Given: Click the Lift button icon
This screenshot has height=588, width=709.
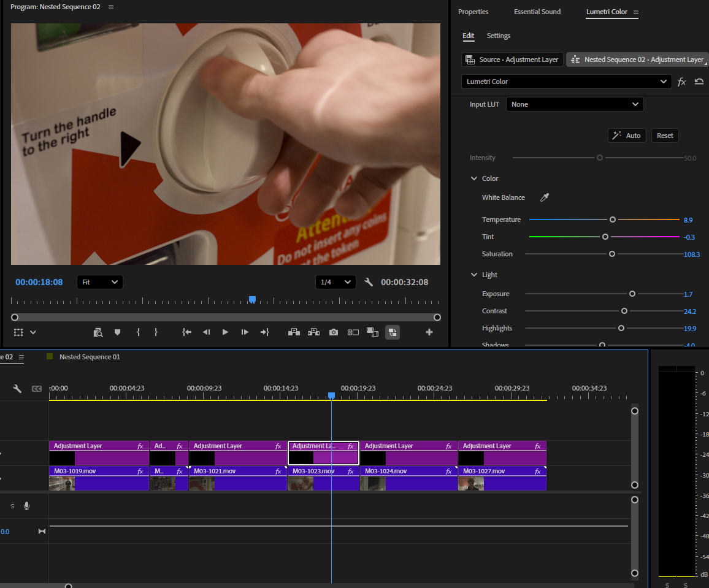Looking at the screenshot, I should (x=294, y=332).
